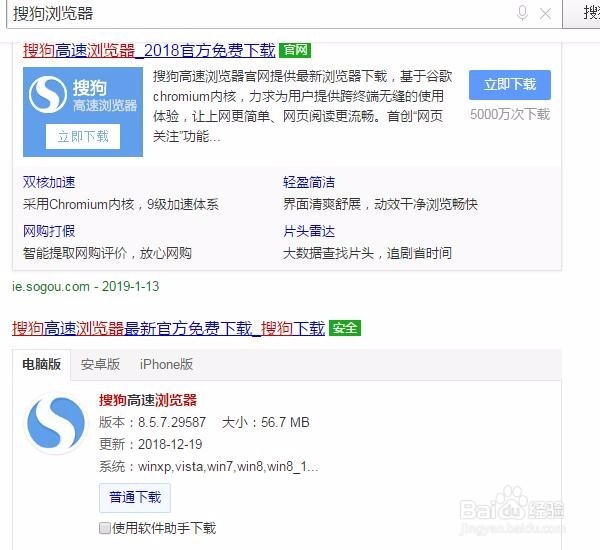
Task: Click the red 搜狗高速浏览器 software title
Action: click(x=148, y=400)
